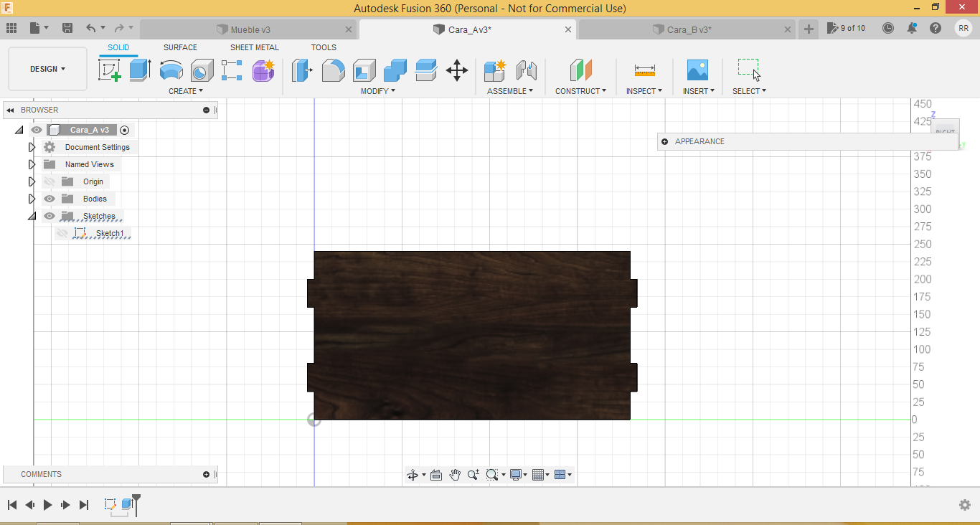Switch to the SHEET METAL tab
This screenshot has height=525, width=980.
254,47
